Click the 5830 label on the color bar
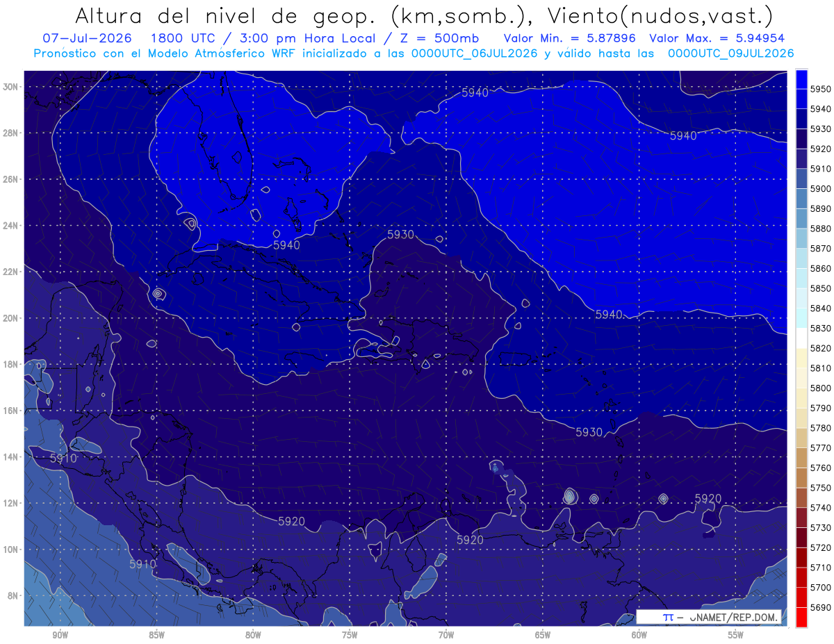Viewport: 834px width, 644px height. click(821, 328)
